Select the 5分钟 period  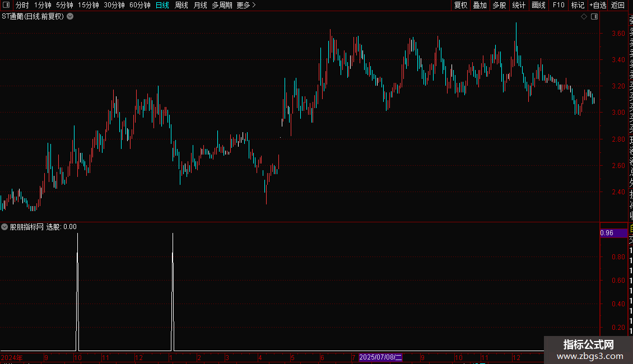pos(64,5)
